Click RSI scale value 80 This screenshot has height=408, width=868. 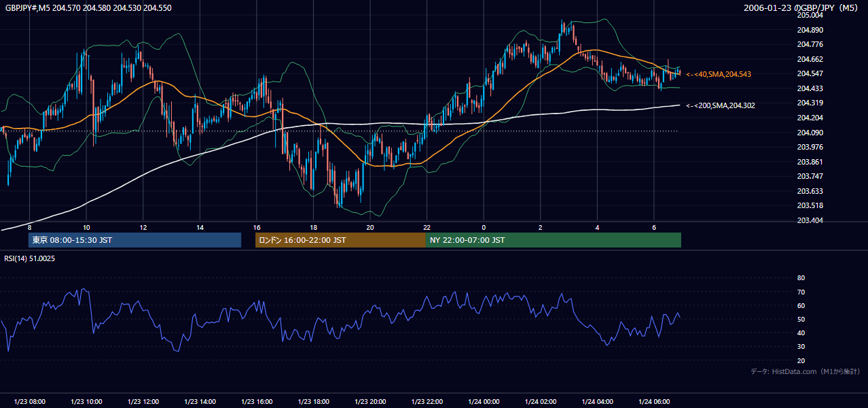(801, 278)
